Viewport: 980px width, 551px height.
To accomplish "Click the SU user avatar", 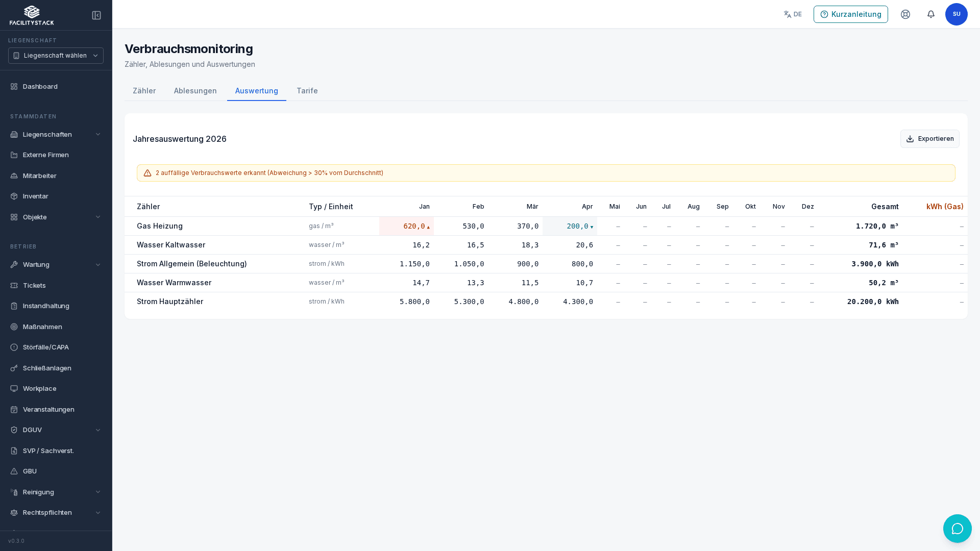I will (x=957, y=14).
